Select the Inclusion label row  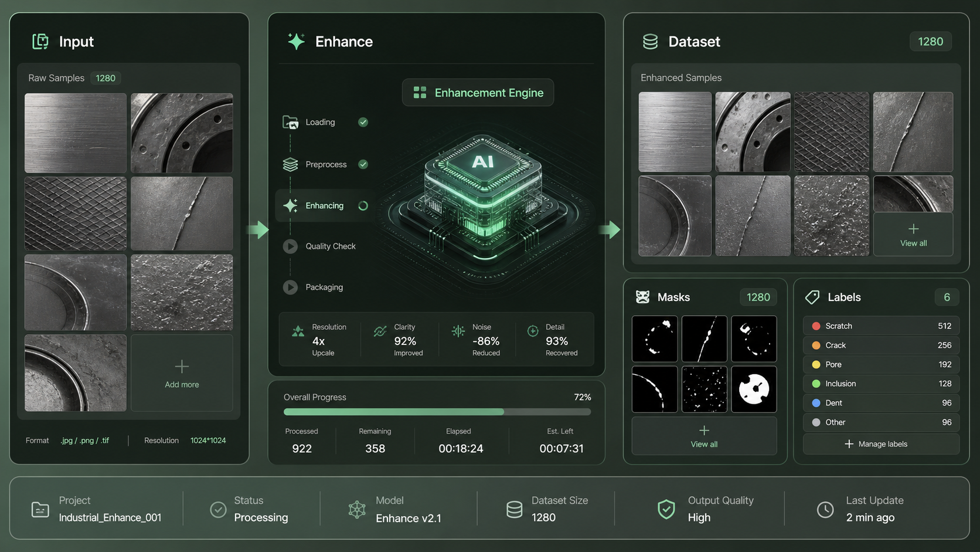pos(881,384)
